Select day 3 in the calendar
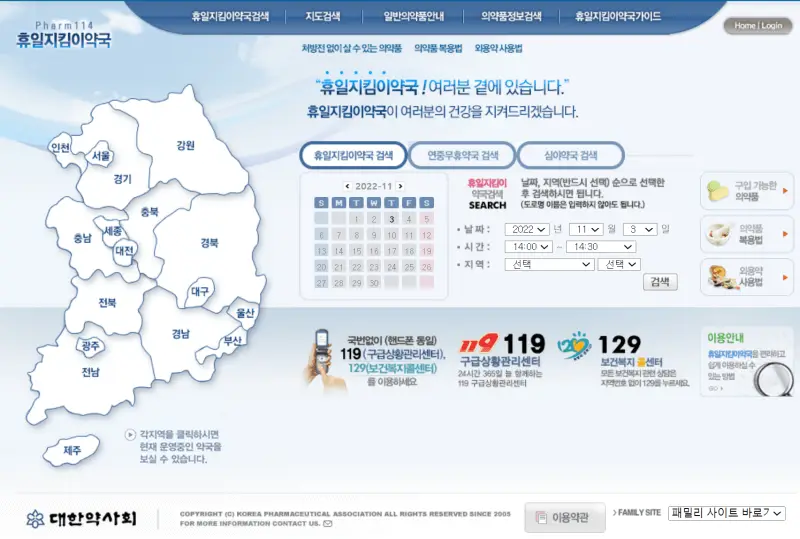 tap(391, 219)
